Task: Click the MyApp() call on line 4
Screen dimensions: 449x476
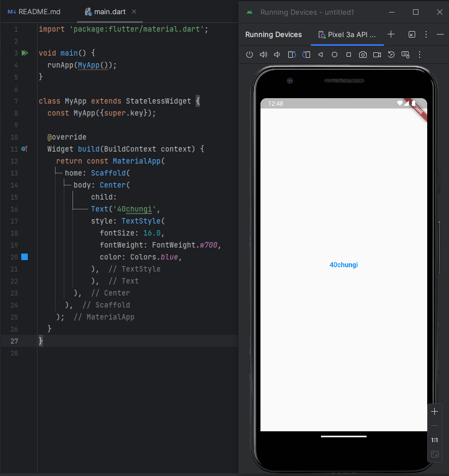Action: [93, 65]
